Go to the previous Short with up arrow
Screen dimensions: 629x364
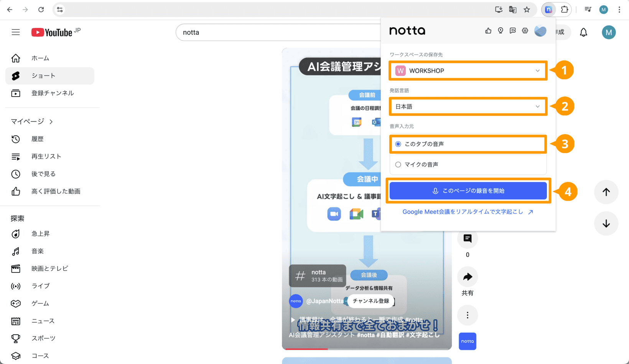click(606, 192)
